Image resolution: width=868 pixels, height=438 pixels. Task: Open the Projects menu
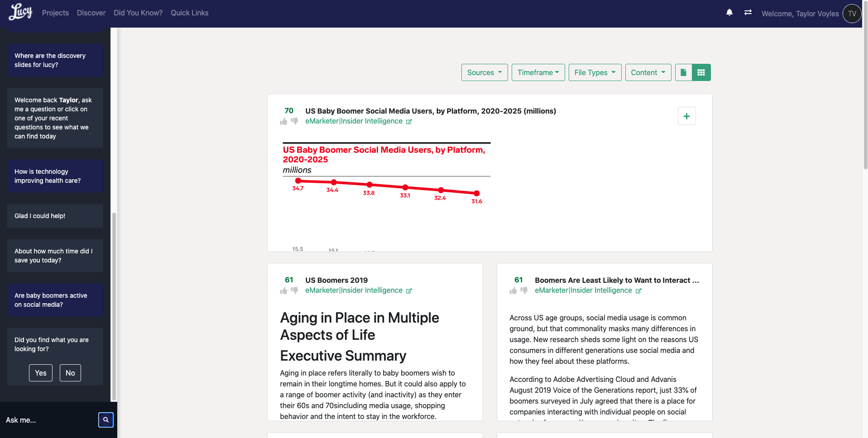pos(55,13)
